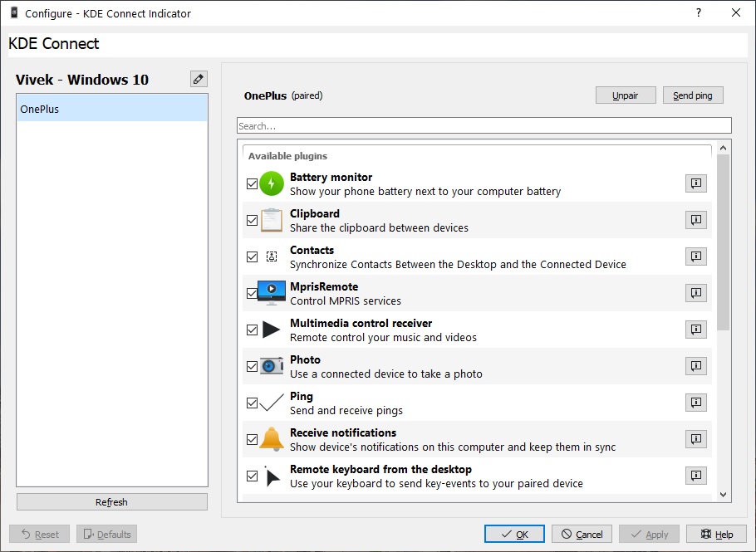
Task: Select OnePlus in the device list
Action: tap(112, 109)
